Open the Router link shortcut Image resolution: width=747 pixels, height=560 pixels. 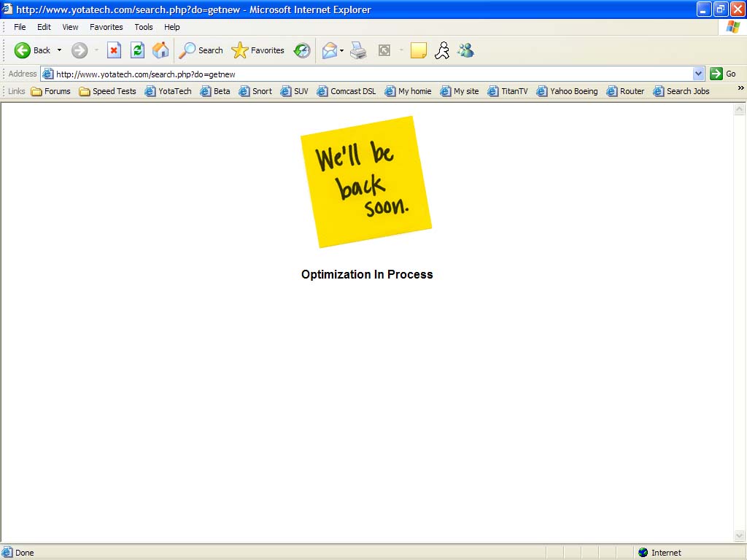point(625,91)
